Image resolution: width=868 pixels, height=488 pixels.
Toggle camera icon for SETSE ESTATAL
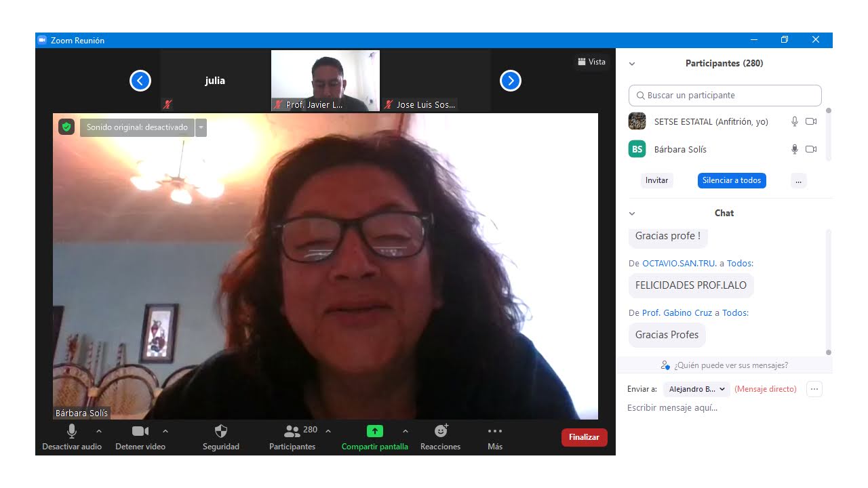811,122
